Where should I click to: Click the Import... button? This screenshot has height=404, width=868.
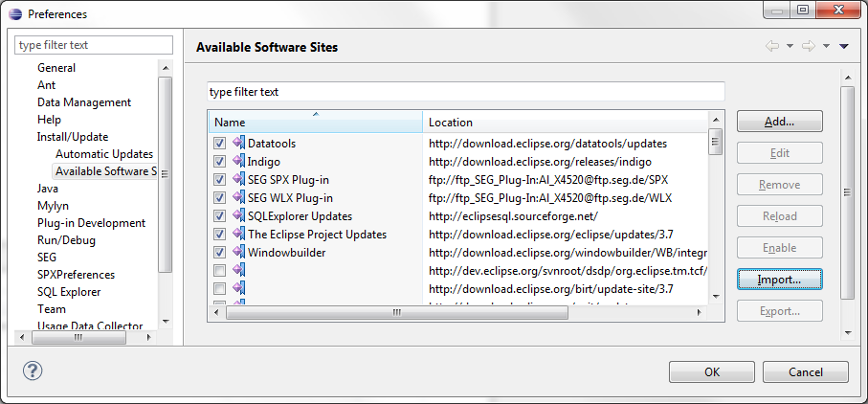pos(779,279)
